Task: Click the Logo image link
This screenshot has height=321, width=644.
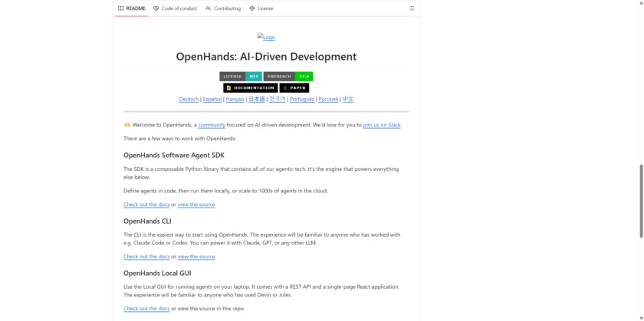Action: coord(266,37)
